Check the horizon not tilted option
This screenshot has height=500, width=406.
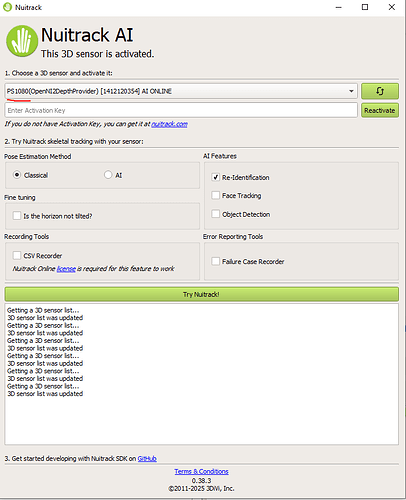pyautogui.click(x=17, y=216)
